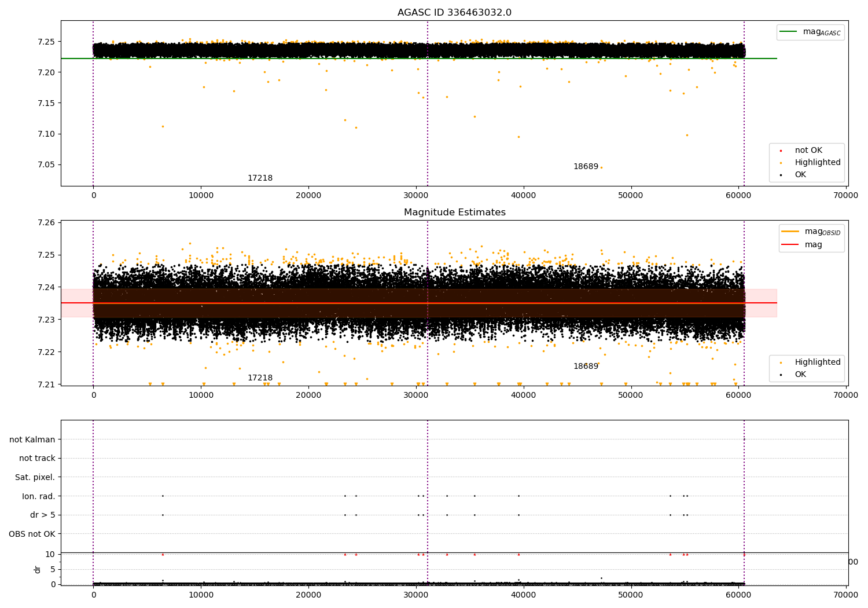Click the 'OBS not OK' axis label

32,534
